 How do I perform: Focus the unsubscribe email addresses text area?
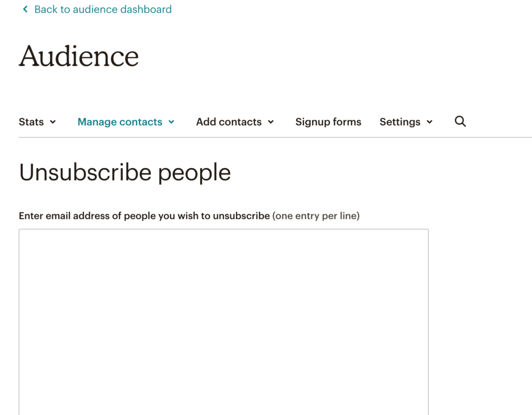(223, 322)
